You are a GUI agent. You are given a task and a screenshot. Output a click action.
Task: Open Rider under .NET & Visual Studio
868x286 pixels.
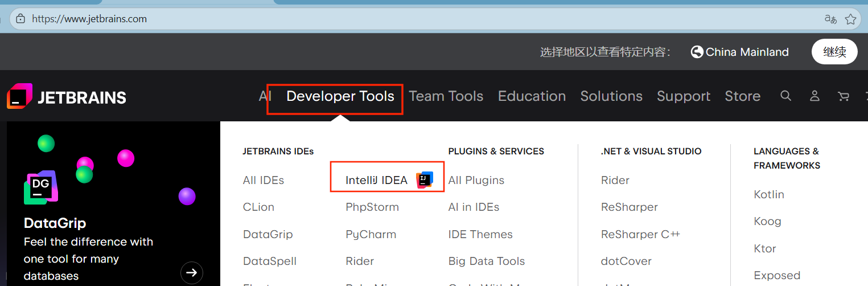click(615, 180)
